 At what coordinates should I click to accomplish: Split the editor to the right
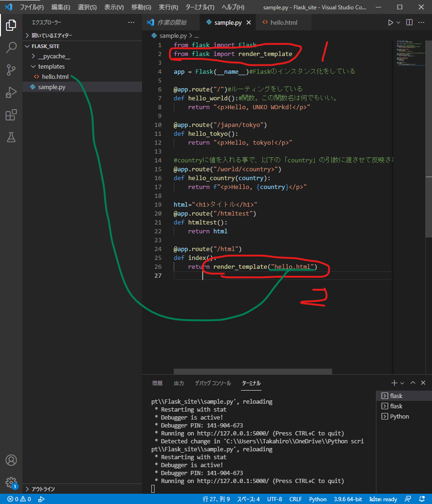[x=409, y=22]
